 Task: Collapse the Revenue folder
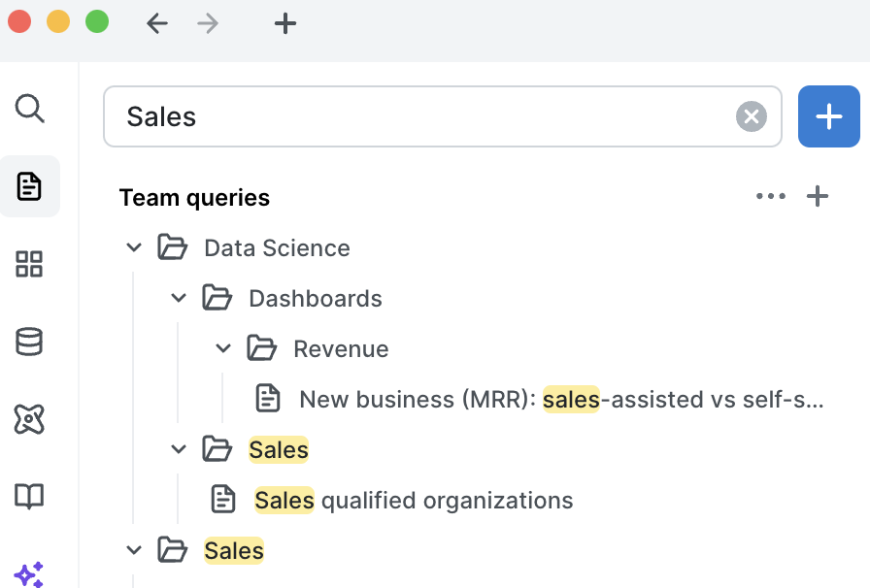click(223, 349)
